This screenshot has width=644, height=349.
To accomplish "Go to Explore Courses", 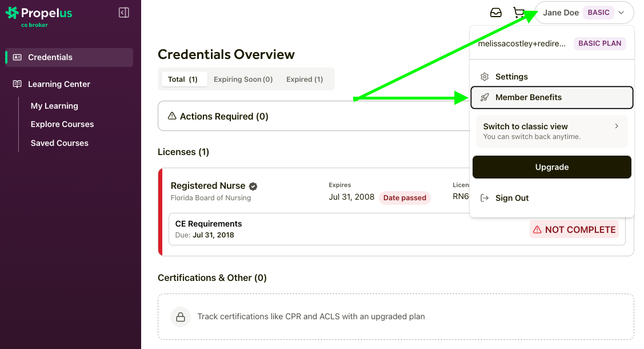I will click(x=62, y=124).
